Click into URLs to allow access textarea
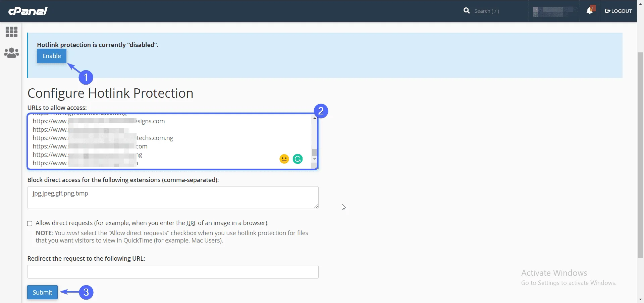Image resolution: width=644 pixels, height=303 pixels. (x=172, y=141)
